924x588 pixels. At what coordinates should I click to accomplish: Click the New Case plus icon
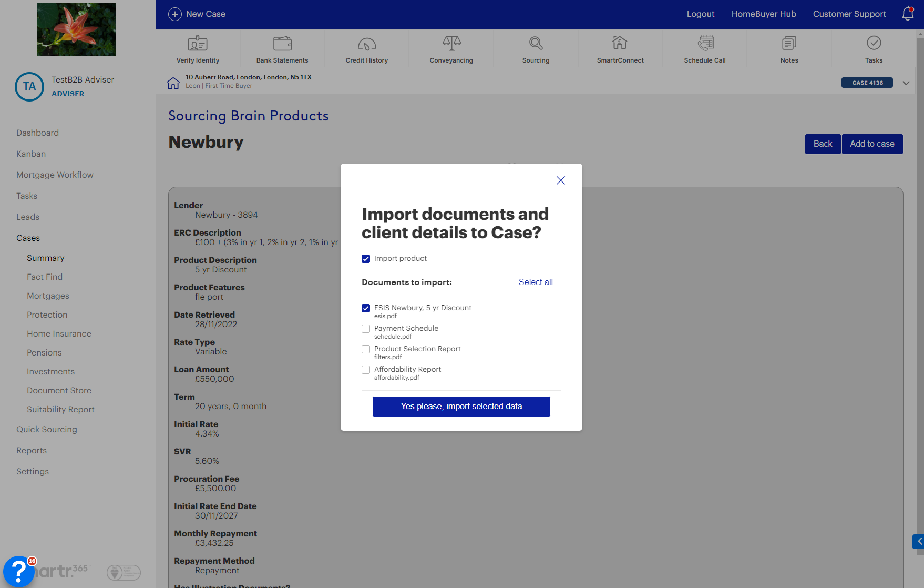point(175,14)
